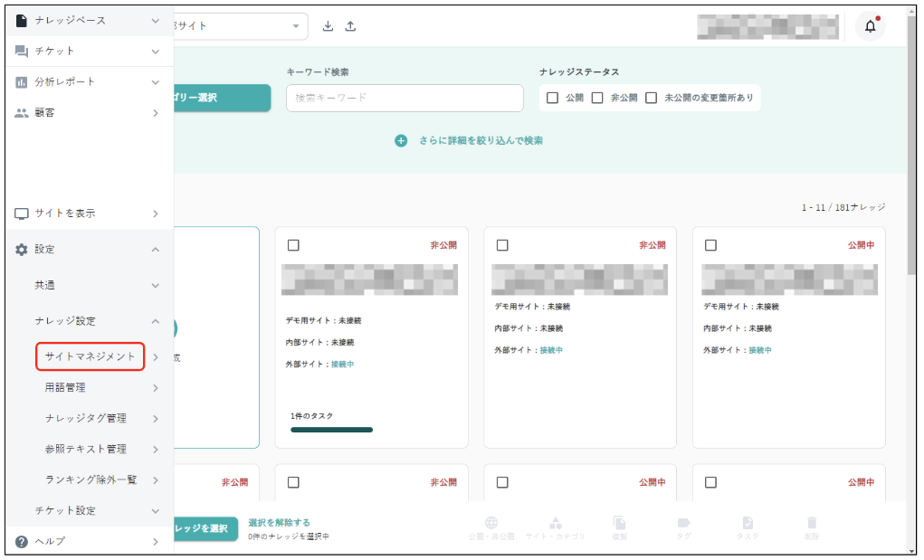Viewport: 924px width, 560px height.
Task: Check the 公開 status checkbox
Action: [553, 98]
